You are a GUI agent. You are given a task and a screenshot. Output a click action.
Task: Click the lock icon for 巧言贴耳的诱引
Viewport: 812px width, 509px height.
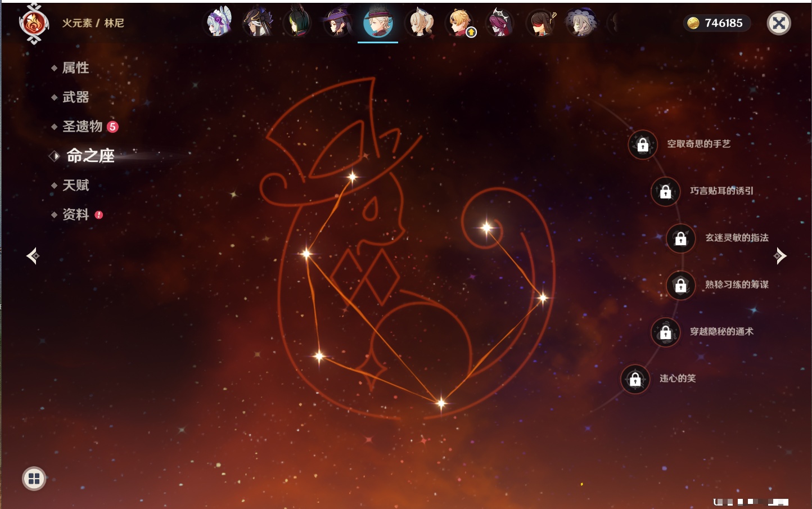point(666,191)
